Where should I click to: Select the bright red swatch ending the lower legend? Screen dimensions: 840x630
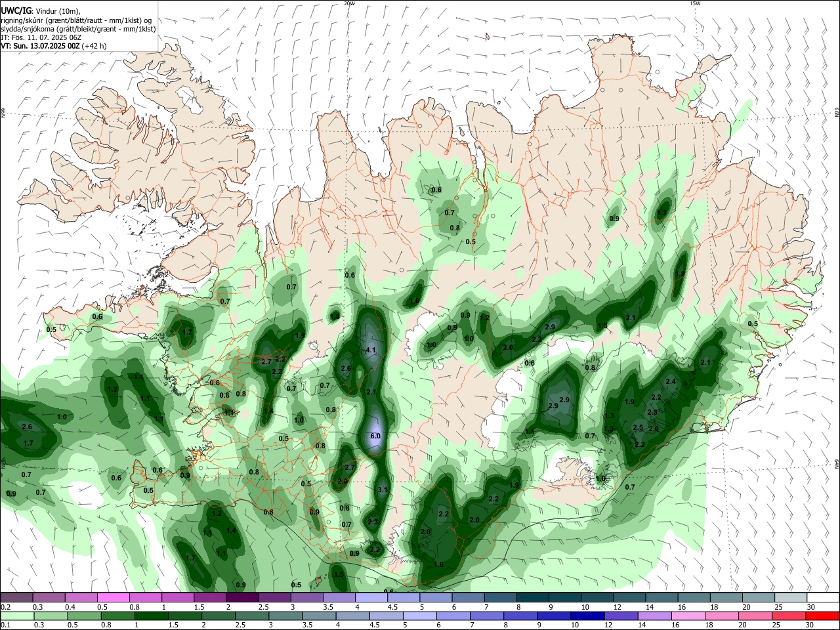coord(823,616)
